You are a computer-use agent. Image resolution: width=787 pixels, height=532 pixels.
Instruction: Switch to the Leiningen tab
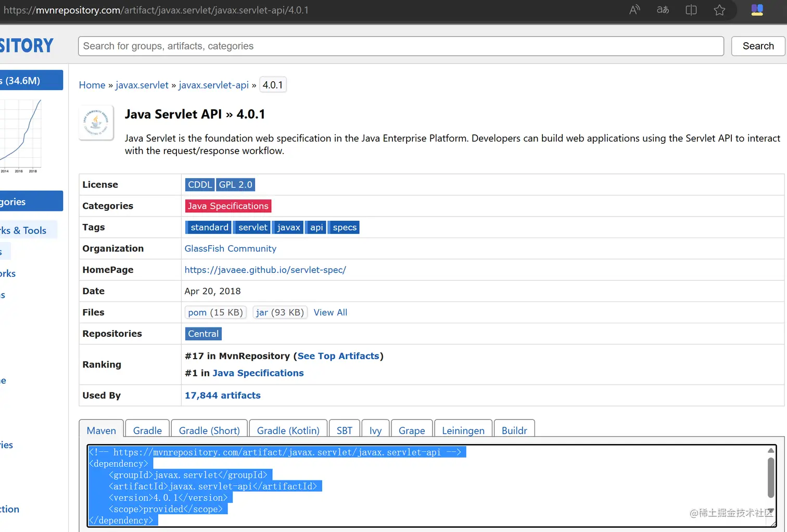[x=463, y=430]
